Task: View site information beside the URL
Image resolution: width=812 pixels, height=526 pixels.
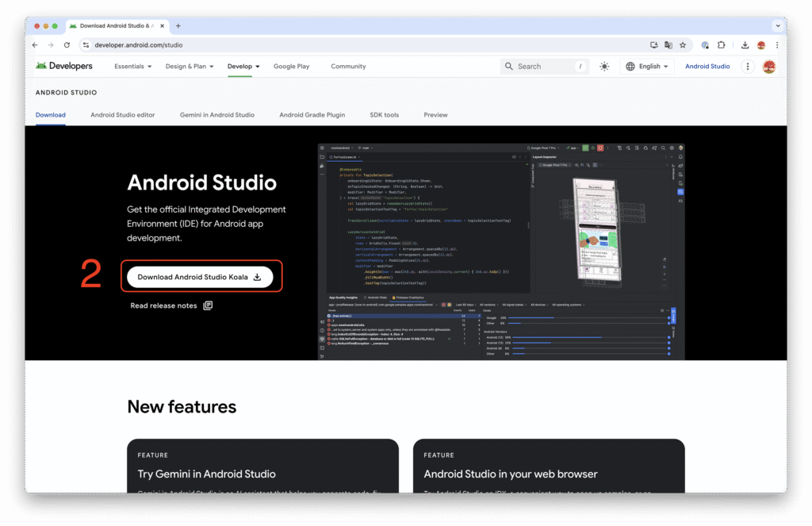Action: coord(86,45)
